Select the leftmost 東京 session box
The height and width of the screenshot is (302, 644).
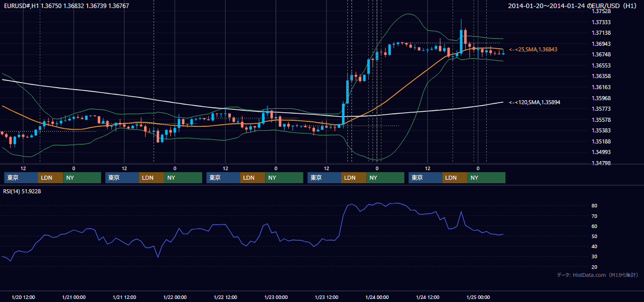tap(21, 178)
